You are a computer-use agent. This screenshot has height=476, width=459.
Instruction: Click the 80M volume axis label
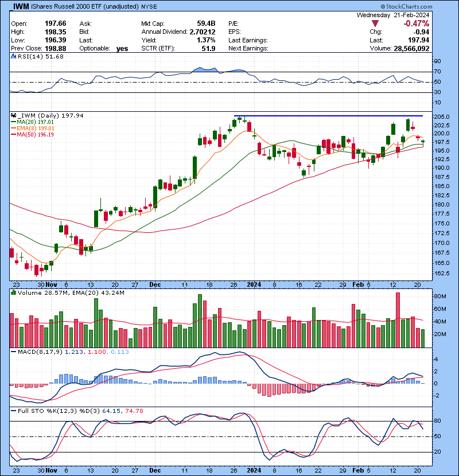click(440, 296)
